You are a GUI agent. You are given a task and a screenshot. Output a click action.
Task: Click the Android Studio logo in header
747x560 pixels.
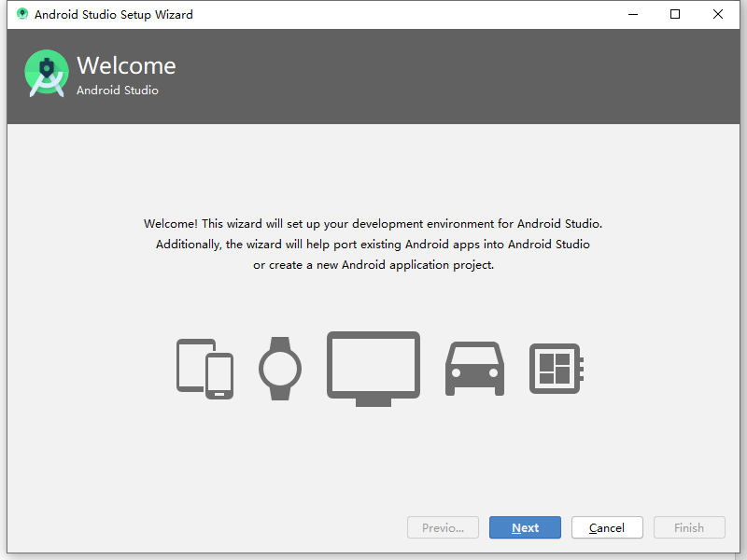pyautogui.click(x=46, y=74)
